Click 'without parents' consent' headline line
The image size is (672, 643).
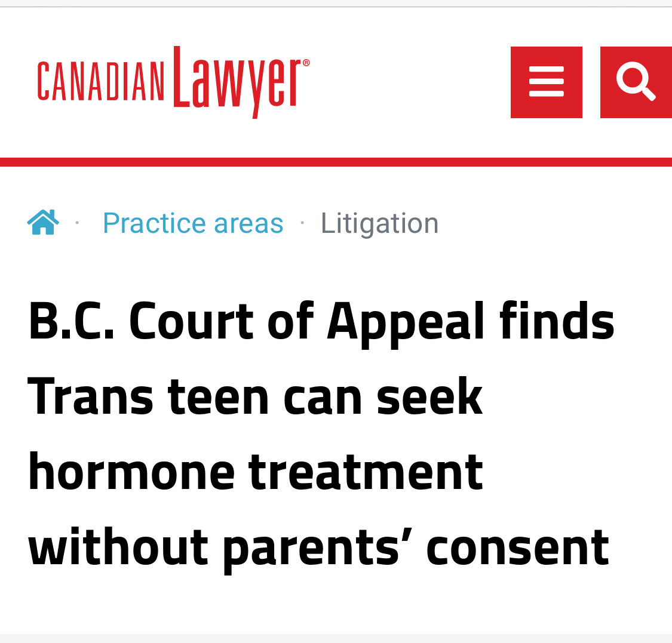(x=318, y=547)
